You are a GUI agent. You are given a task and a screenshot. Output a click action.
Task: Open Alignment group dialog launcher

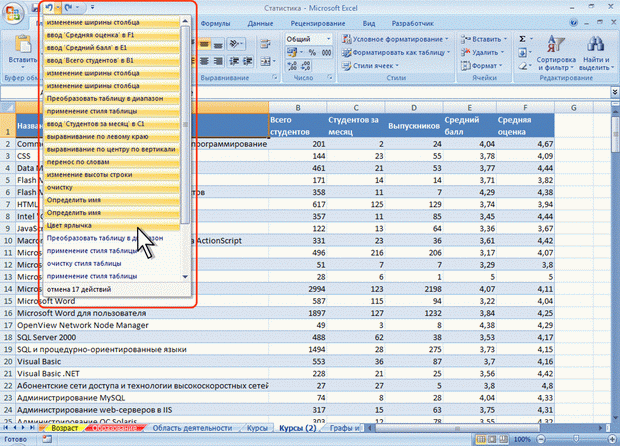[275, 78]
